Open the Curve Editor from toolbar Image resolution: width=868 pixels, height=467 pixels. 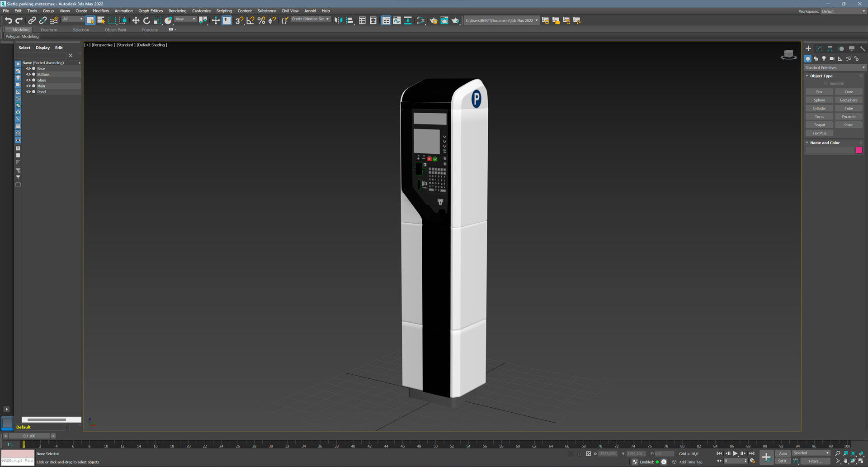[397, 20]
